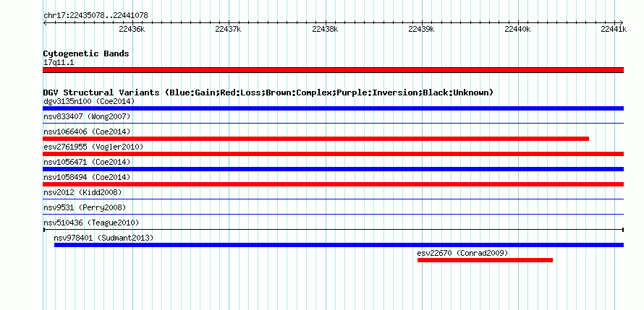Open variant label nsv1066406 (Coe2014)

click(87, 132)
